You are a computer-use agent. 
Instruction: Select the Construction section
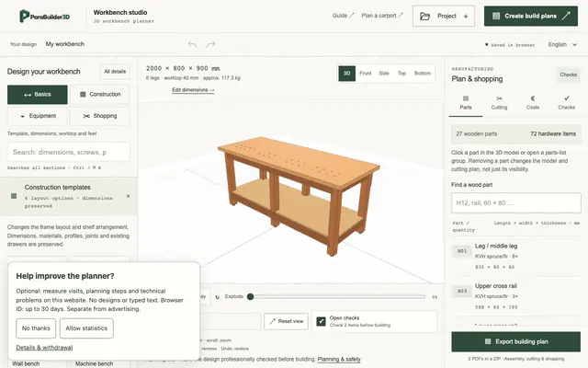click(x=100, y=94)
